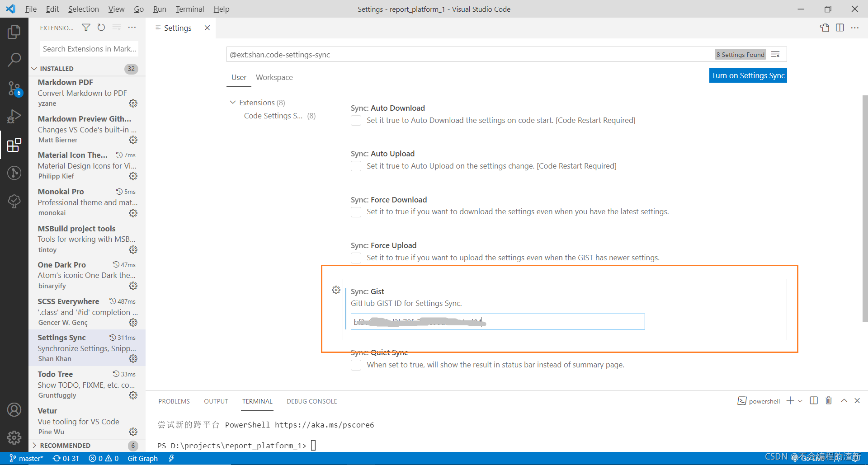868x465 pixels.
Task: Refresh the extensions list
Action: click(x=101, y=28)
